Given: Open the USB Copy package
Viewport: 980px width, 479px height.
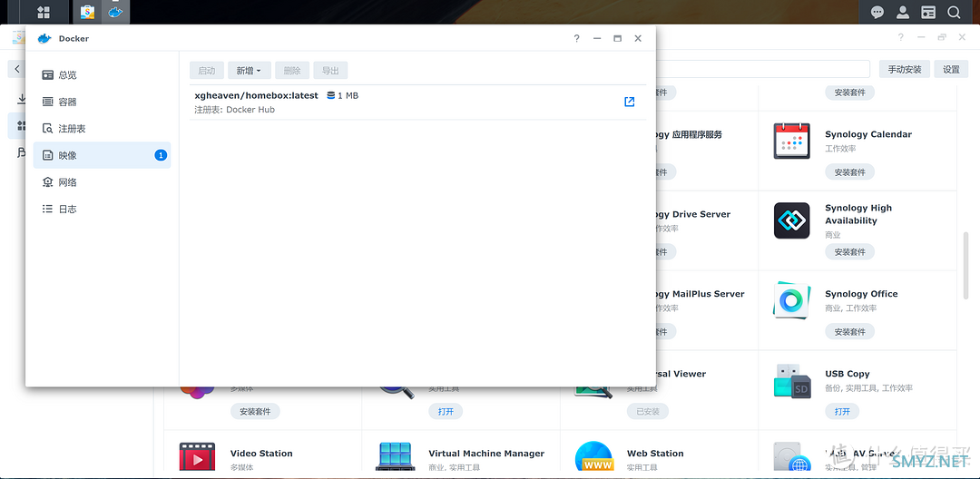Looking at the screenshot, I should point(842,412).
